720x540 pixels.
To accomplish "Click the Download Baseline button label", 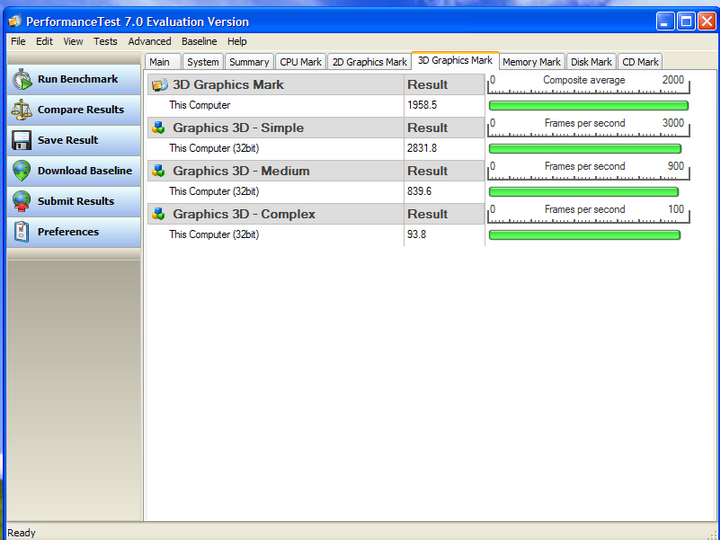I will pyautogui.click(x=84, y=171).
